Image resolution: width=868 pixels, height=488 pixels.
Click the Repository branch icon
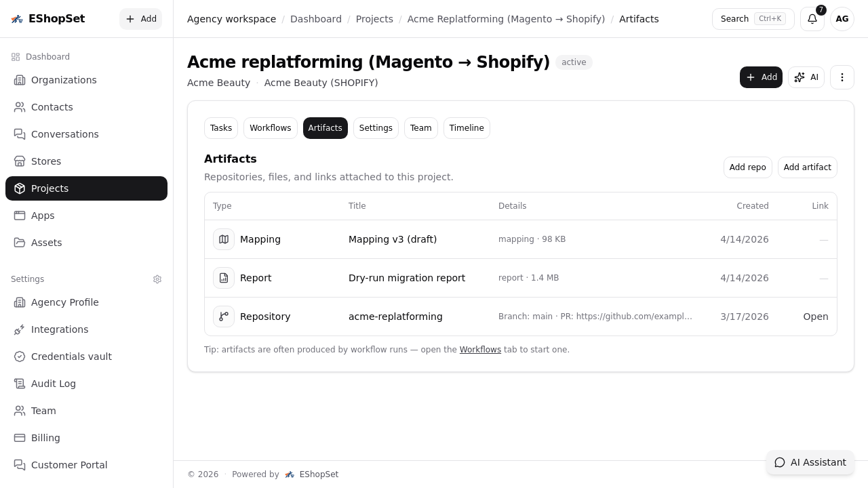point(224,317)
